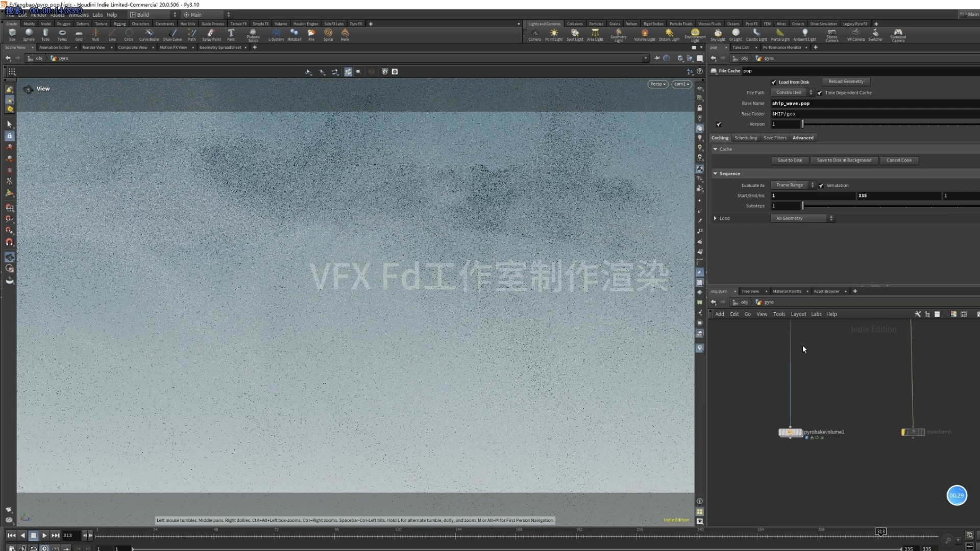This screenshot has height=551, width=980.
Task: Click the Torus shelf tool icon
Action: pos(62,34)
